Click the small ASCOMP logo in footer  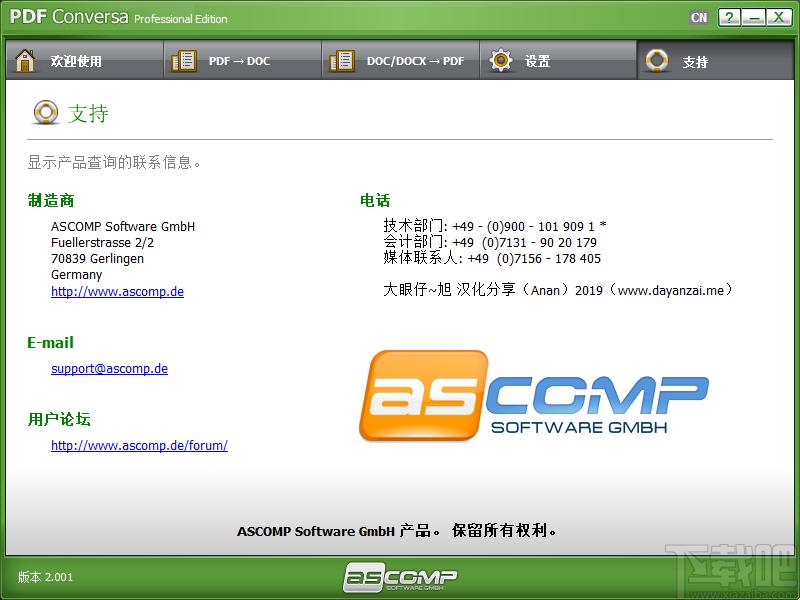(x=400, y=577)
